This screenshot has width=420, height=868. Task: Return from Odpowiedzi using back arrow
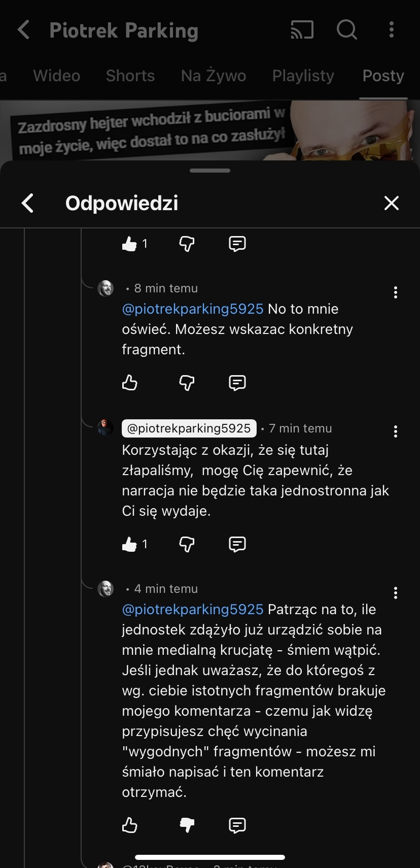[28, 203]
